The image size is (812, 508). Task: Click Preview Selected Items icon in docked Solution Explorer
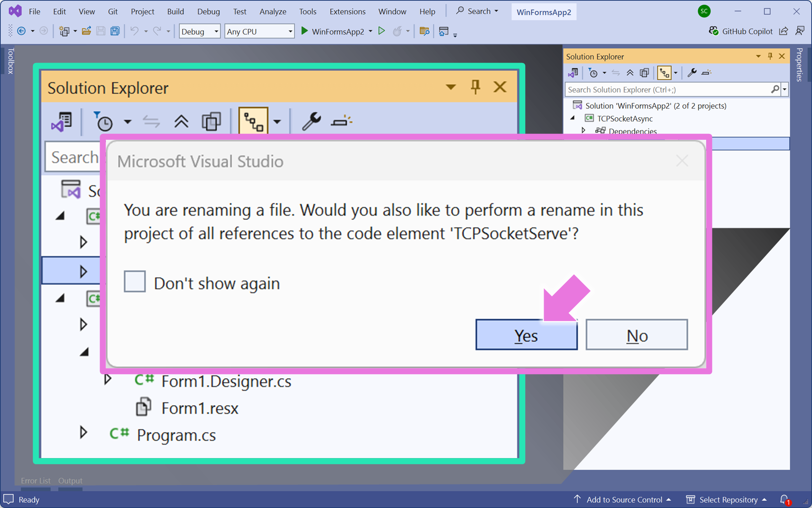[706, 73]
